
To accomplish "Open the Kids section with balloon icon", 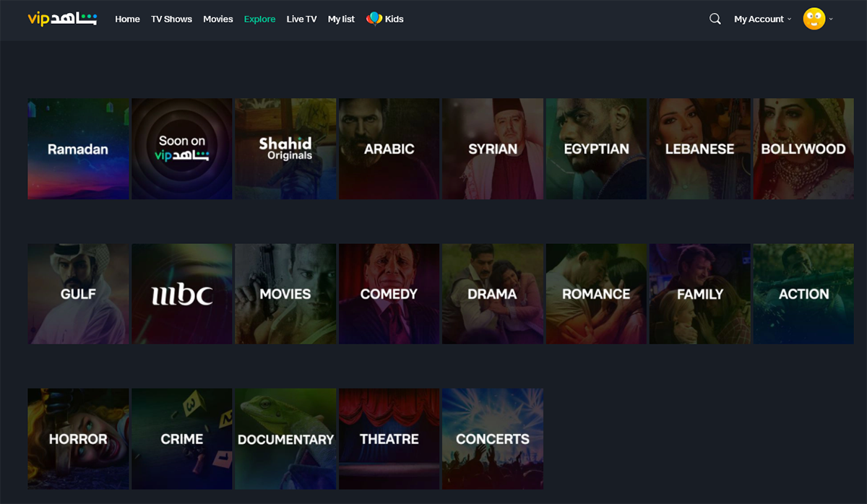I will point(385,19).
